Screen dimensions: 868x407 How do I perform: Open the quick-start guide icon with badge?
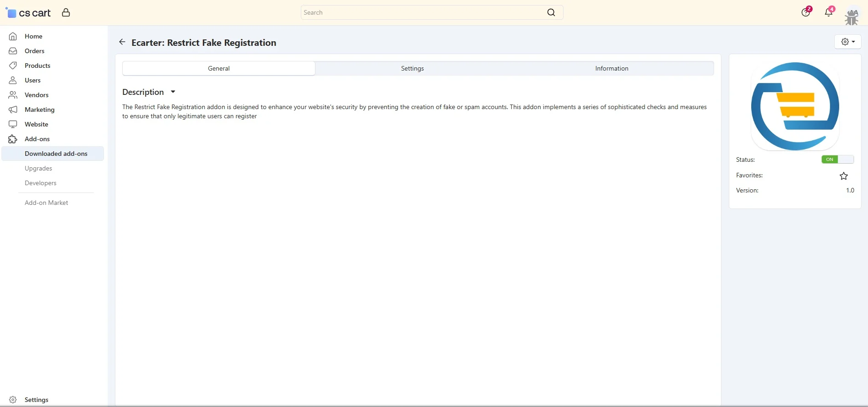(x=806, y=12)
